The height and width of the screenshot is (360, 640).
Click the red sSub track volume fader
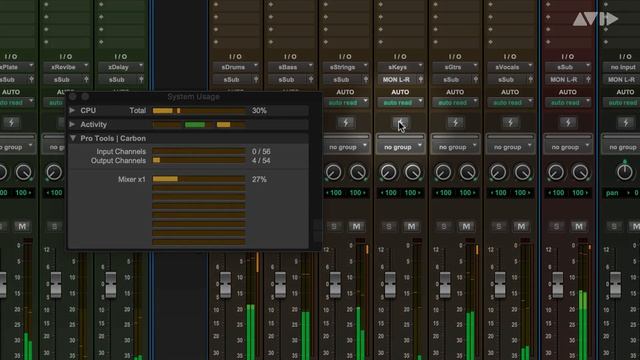coord(558,284)
